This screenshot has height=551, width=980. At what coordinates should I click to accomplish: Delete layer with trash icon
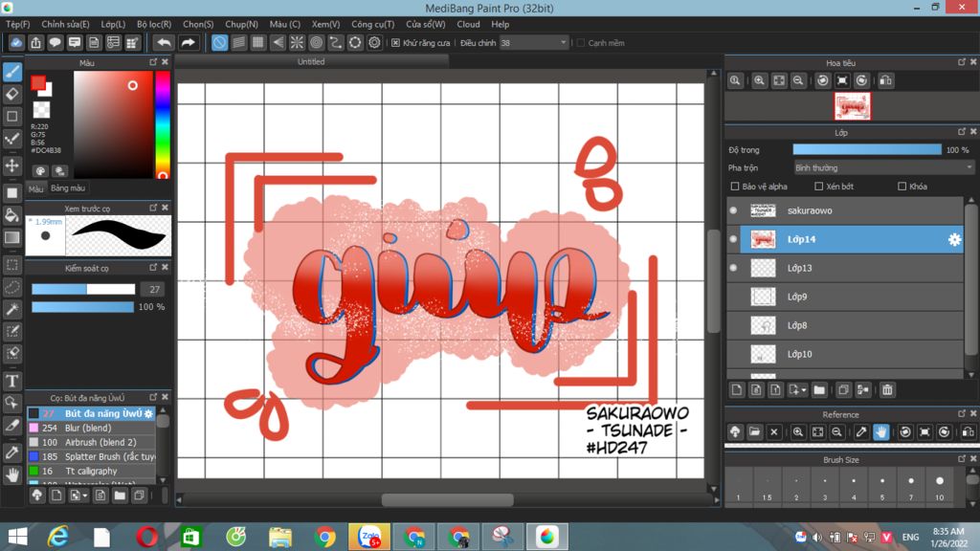(x=887, y=390)
